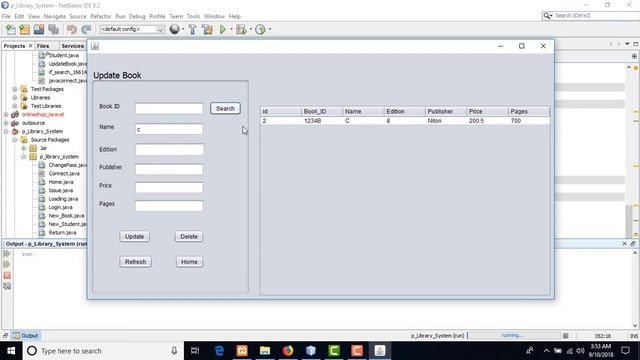The width and height of the screenshot is (640, 360).
Task: Collapse the Source Packages node
Action: (15, 140)
